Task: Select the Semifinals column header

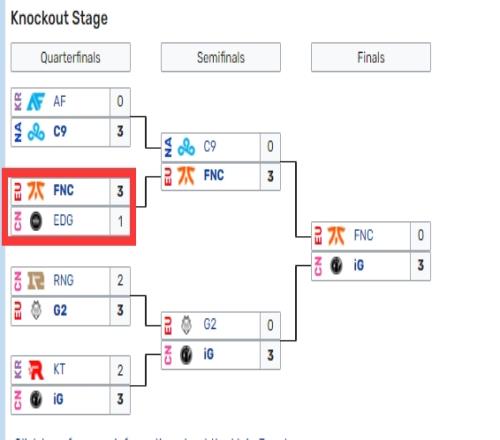Action: [221, 57]
